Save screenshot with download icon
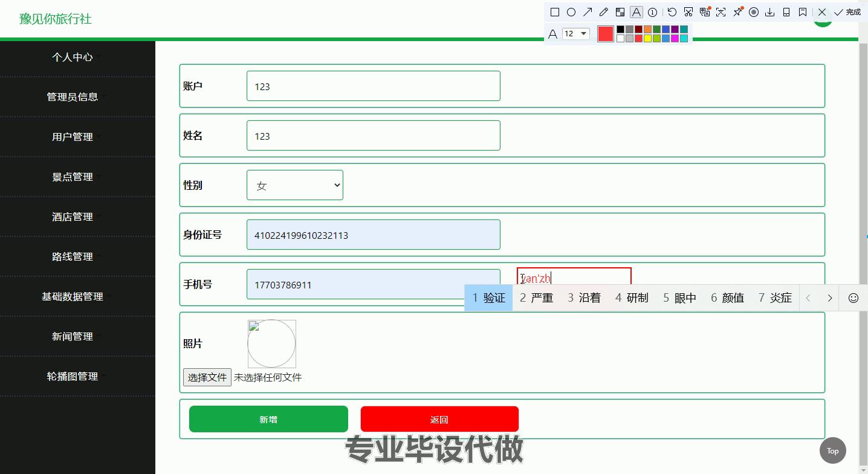Viewport: 868px width, 474px height. 770,12
